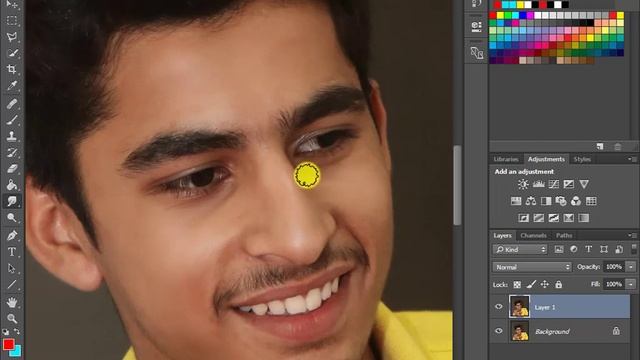
Task: Open the Opacity slider dropdown arrow
Action: [x=631, y=267]
